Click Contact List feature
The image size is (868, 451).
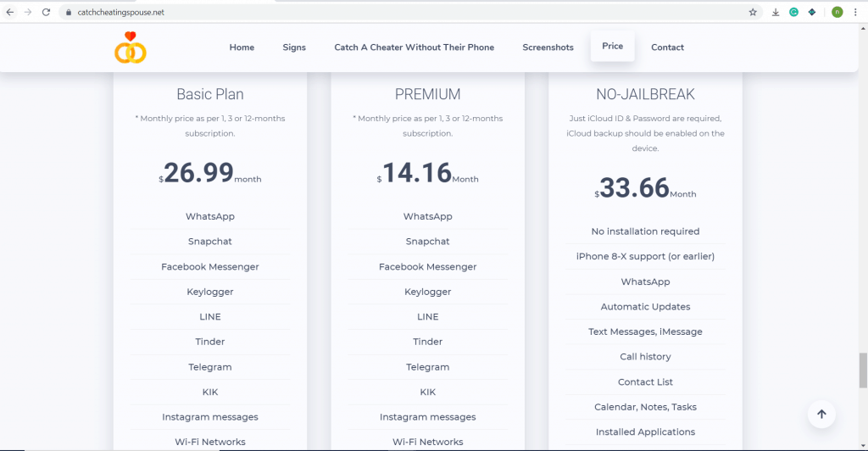pyautogui.click(x=645, y=381)
